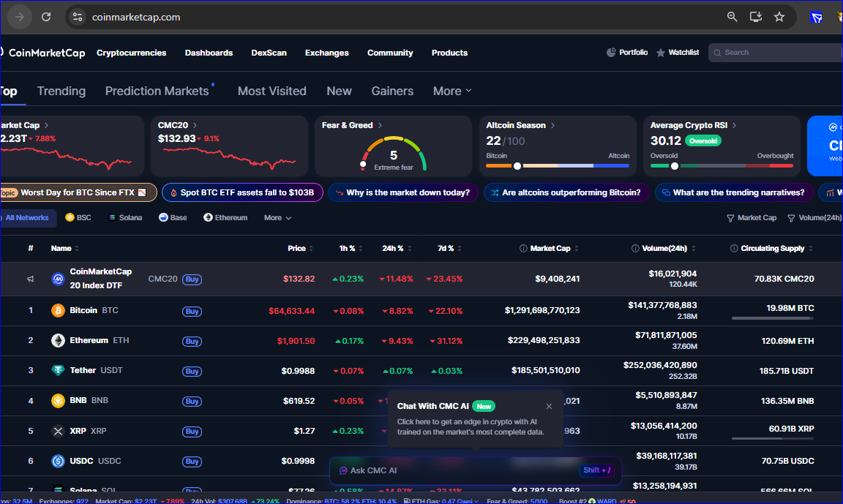Viewport: 843px width, 504px height.
Task: Open 'Are altcoins outperforming Bitcoin?' prompt
Action: coord(566,192)
